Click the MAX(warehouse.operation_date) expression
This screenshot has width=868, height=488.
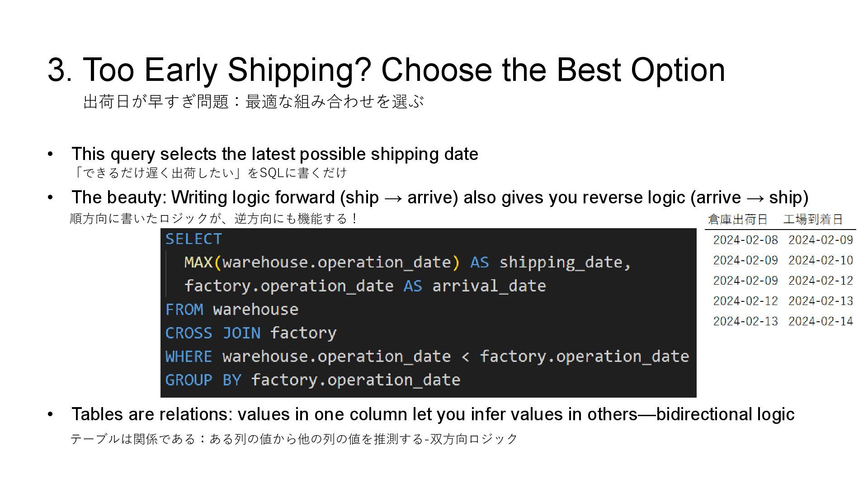[322, 262]
